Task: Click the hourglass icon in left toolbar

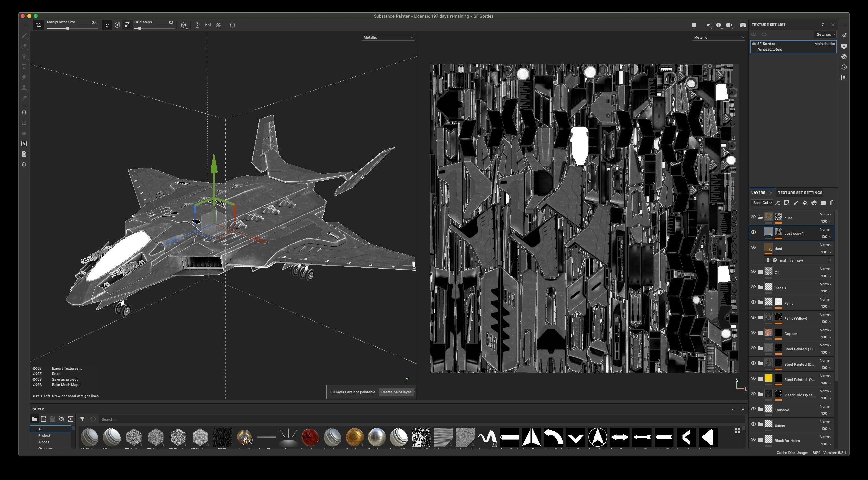Action: (24, 123)
